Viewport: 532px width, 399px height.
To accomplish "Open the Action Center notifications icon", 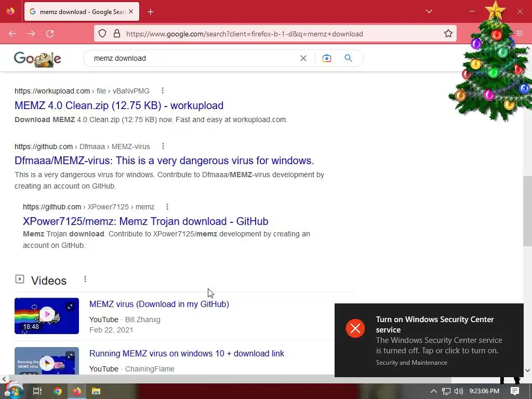I will click(515, 391).
